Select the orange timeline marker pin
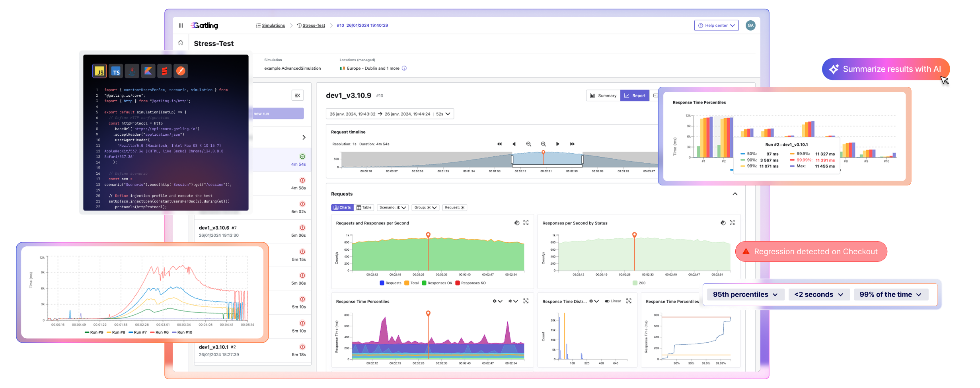The width and height of the screenshot is (980, 388). [x=543, y=152]
